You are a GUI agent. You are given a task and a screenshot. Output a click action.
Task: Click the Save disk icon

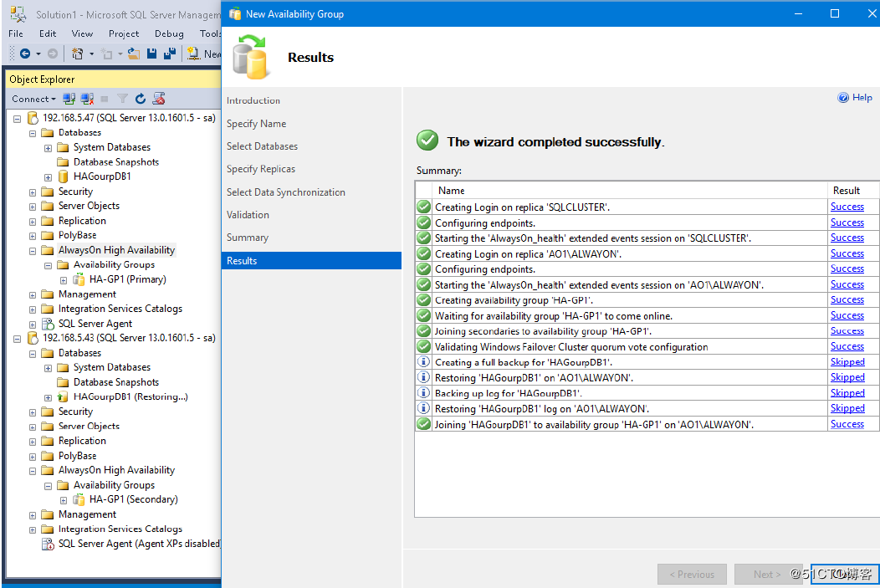pos(151,54)
